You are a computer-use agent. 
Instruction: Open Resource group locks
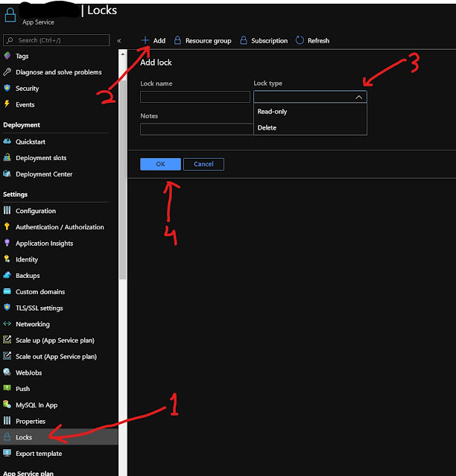point(203,40)
